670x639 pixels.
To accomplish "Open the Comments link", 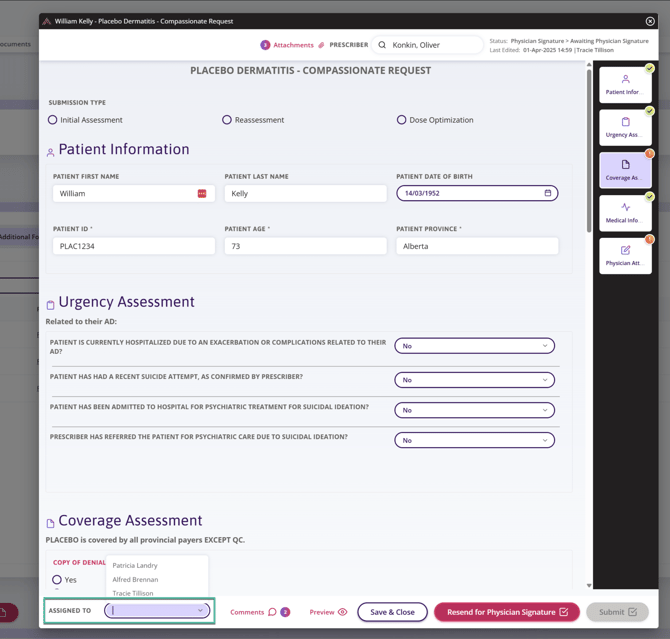I will (x=247, y=612).
